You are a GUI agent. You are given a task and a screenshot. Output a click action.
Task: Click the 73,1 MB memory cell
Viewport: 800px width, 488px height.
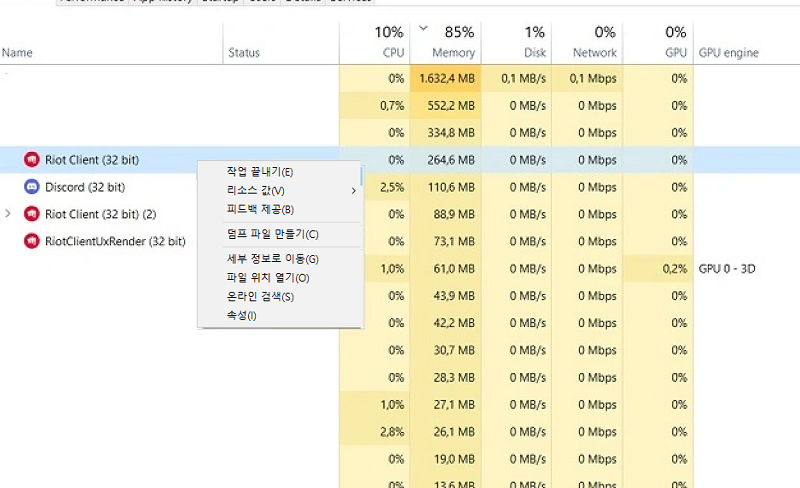tap(446, 241)
